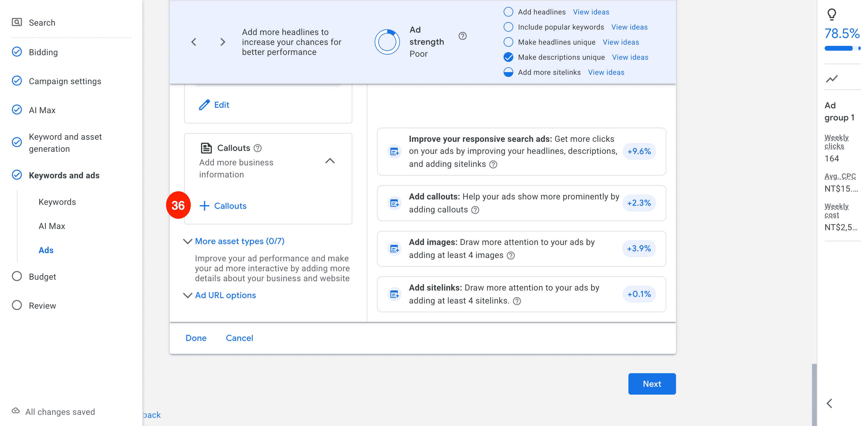Click the Weekly cost metric label
This screenshot has height=426, width=868.
coord(836,211)
